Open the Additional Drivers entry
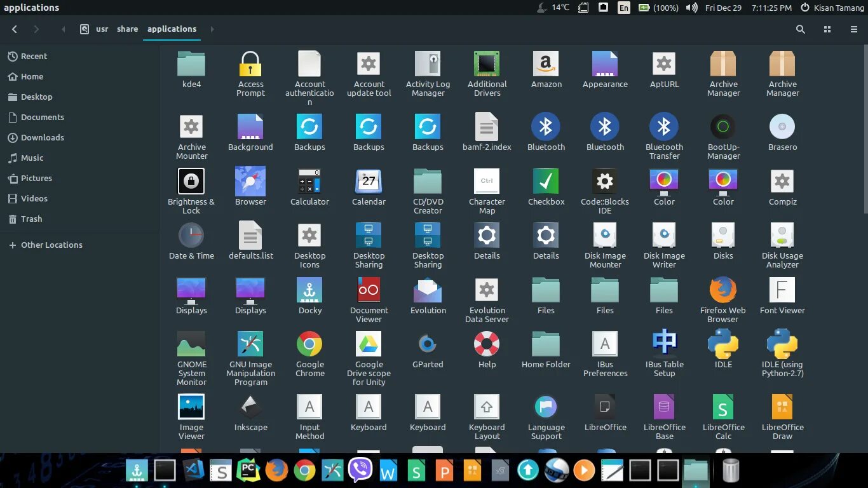Image resolution: width=868 pixels, height=488 pixels. click(487, 64)
